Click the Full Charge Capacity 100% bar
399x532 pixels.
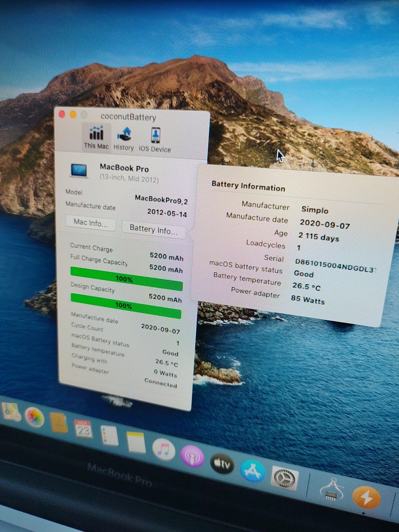126,279
